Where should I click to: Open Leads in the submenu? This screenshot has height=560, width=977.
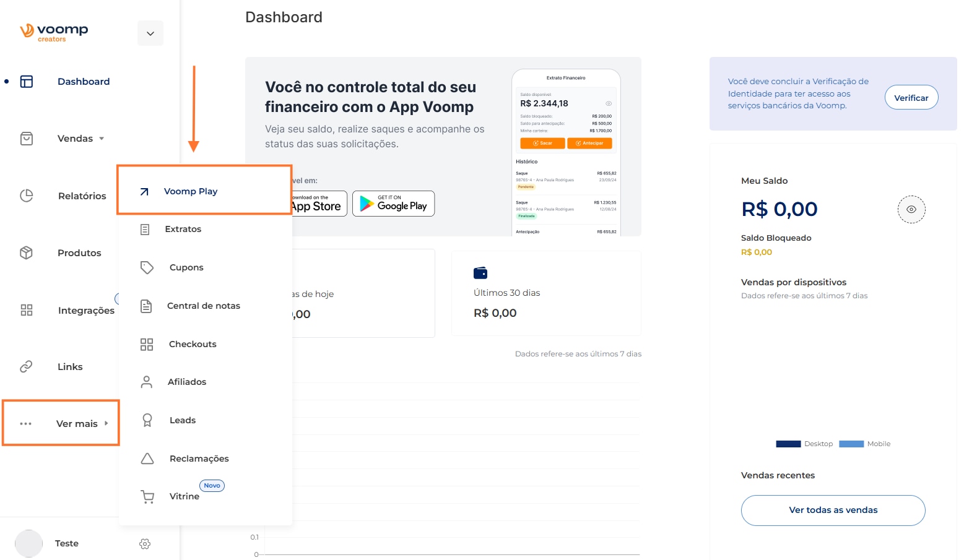click(x=183, y=420)
